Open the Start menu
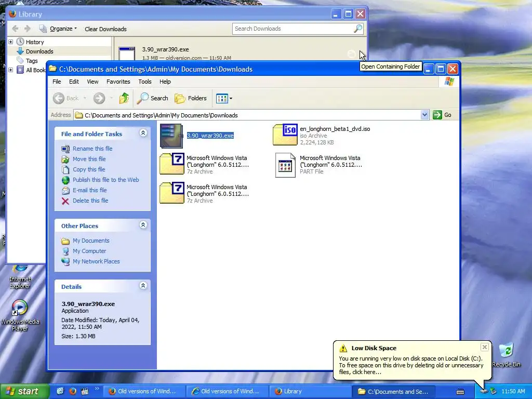 [x=24, y=391]
